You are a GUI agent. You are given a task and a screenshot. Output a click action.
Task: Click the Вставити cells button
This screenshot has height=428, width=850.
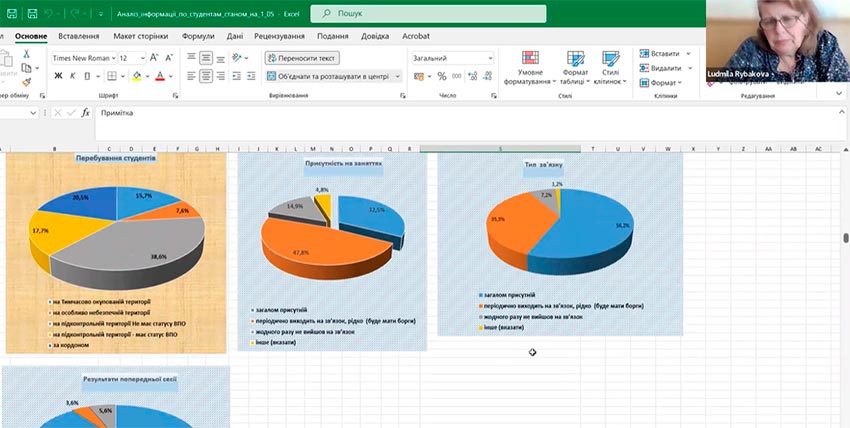[x=664, y=54]
